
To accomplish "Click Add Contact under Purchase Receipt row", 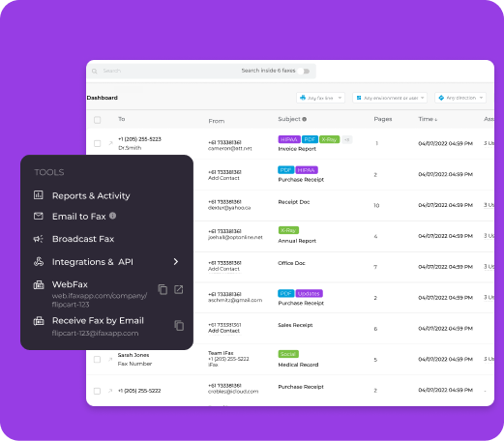I will [223, 178].
